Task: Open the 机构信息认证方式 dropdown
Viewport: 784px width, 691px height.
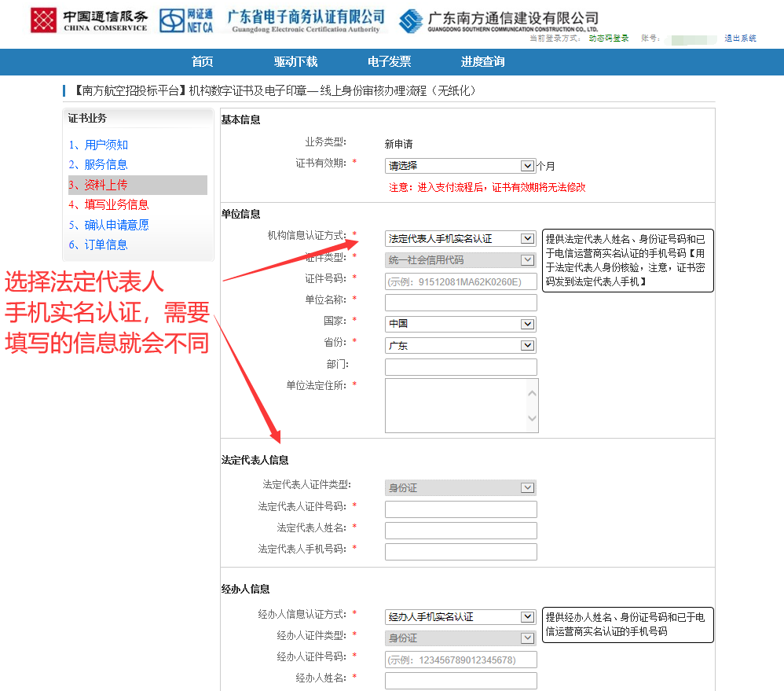Action: click(x=460, y=238)
